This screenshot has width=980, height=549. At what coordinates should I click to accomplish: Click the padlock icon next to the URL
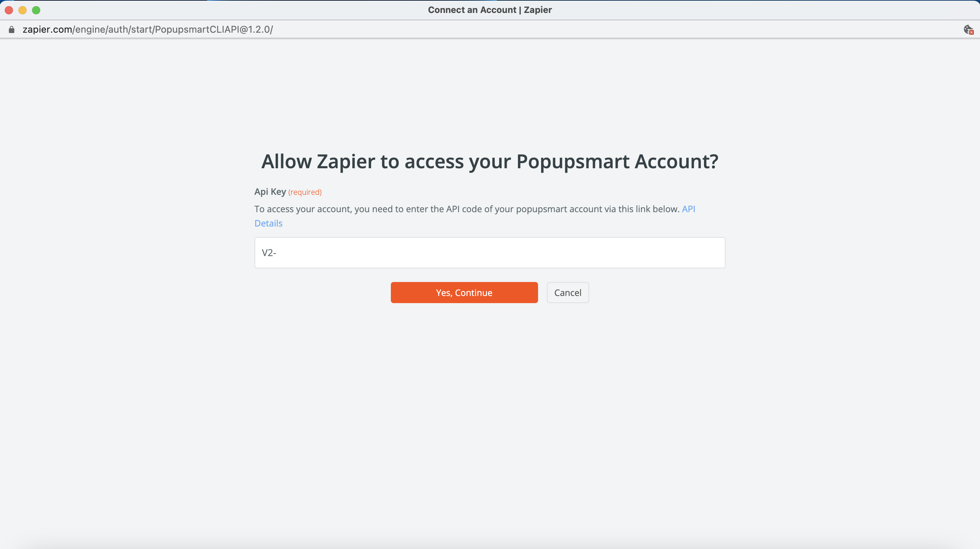11,29
